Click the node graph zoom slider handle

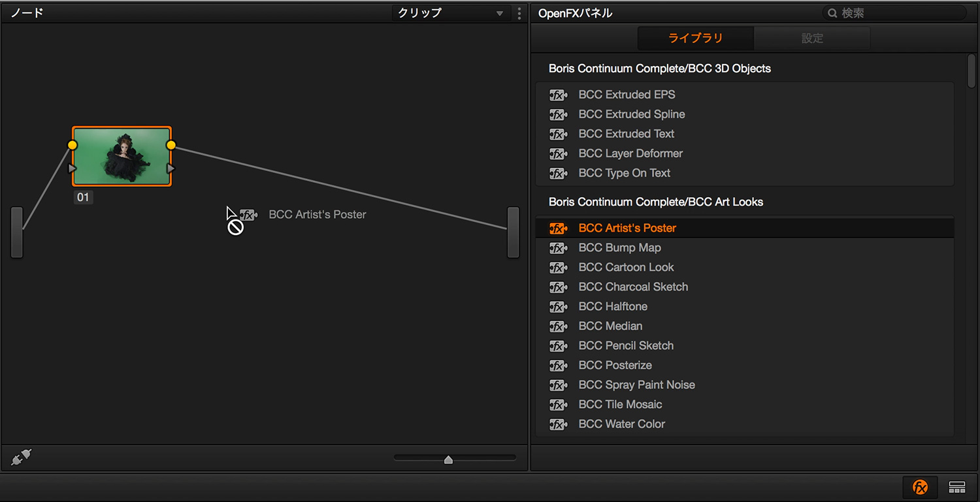coord(448,460)
